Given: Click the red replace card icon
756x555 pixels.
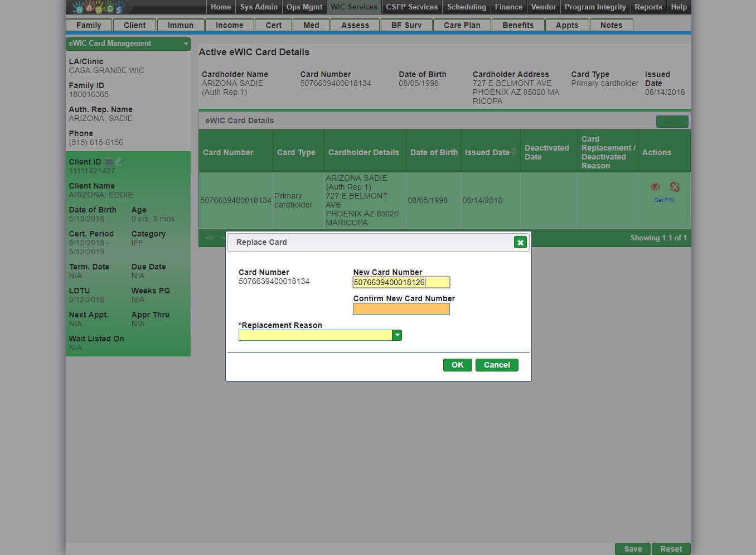Looking at the screenshot, I should [x=675, y=187].
